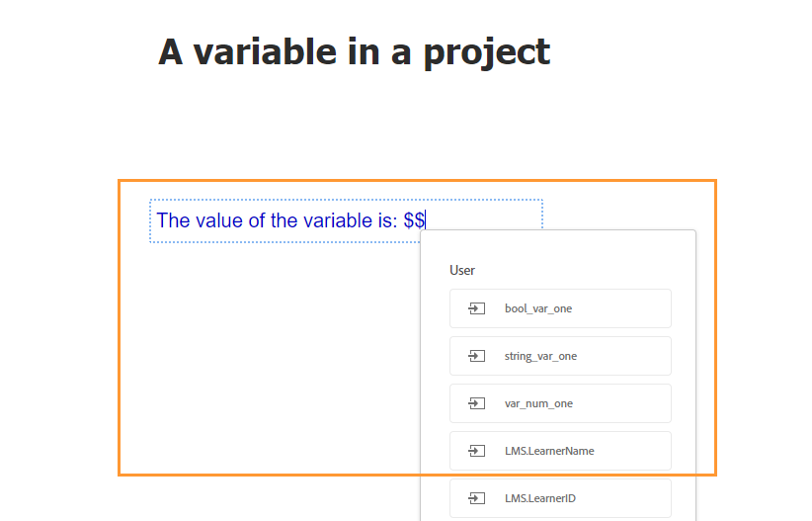Place cursor after the $$ characters
This screenshot has height=521, width=812.
pyautogui.click(x=426, y=220)
